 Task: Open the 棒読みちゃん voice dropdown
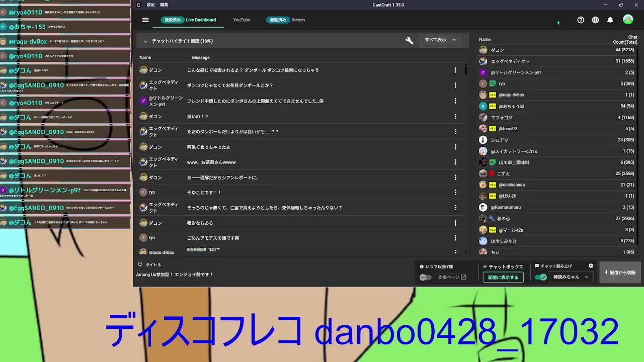(x=571, y=277)
